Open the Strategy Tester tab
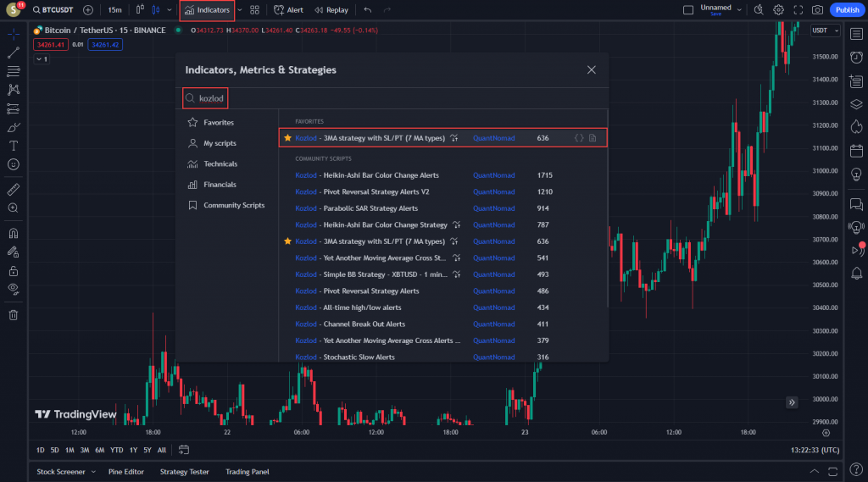Image resolution: width=868 pixels, height=482 pixels. click(184, 472)
